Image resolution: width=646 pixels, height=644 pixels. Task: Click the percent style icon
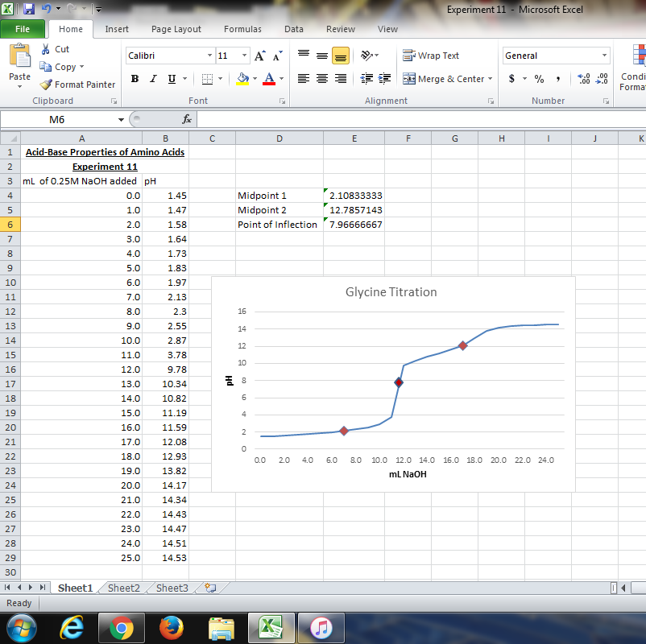click(539, 79)
